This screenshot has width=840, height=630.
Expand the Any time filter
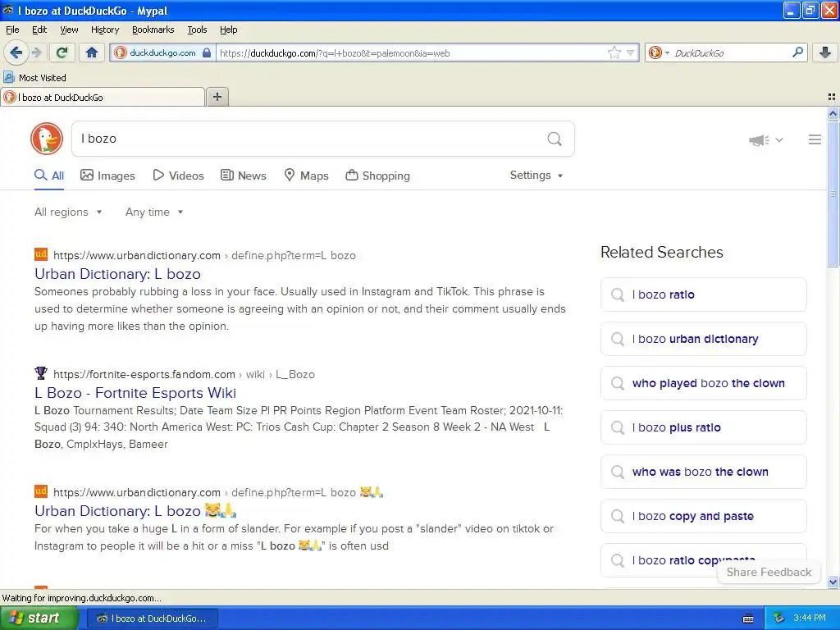154,212
